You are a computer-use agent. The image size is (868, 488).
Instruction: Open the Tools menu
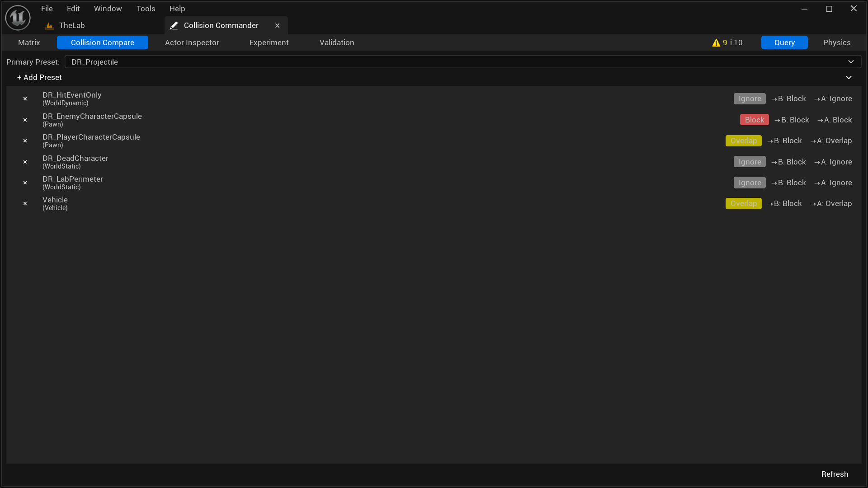click(146, 9)
